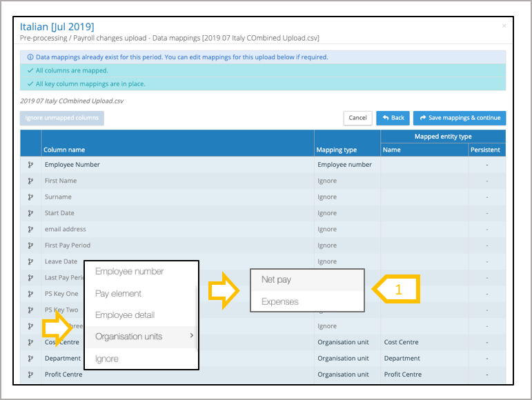The width and height of the screenshot is (532, 400).
Task: Choose Net pay from the submenu
Action: pyautogui.click(x=276, y=280)
